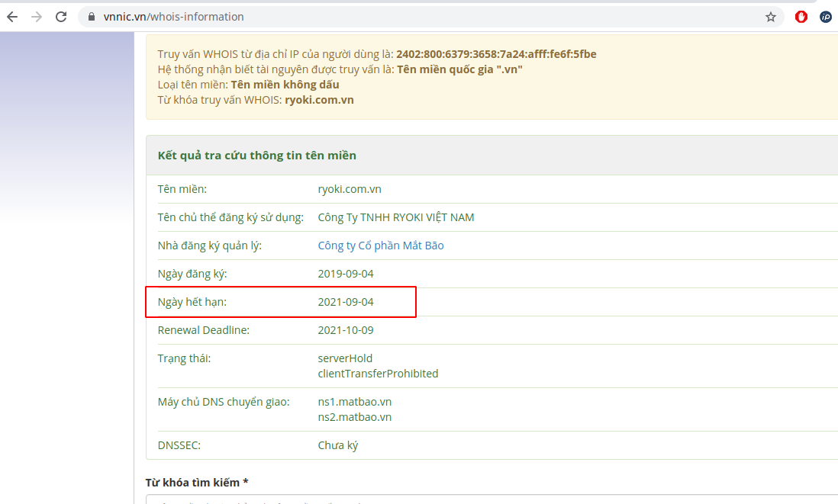This screenshot has height=504, width=838.
Task: Click Renewal Deadline value 2021-10-09
Action: [346, 330]
